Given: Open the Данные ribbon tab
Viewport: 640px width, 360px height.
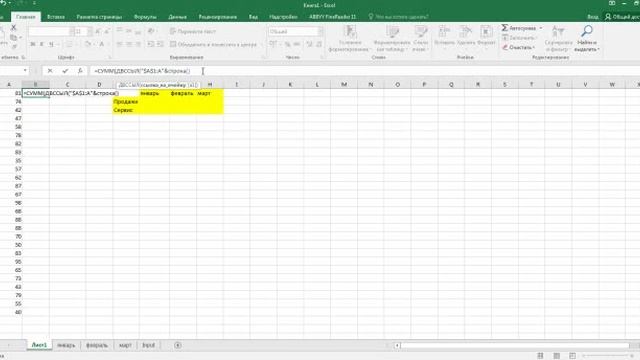Looking at the screenshot, I should 177,17.
